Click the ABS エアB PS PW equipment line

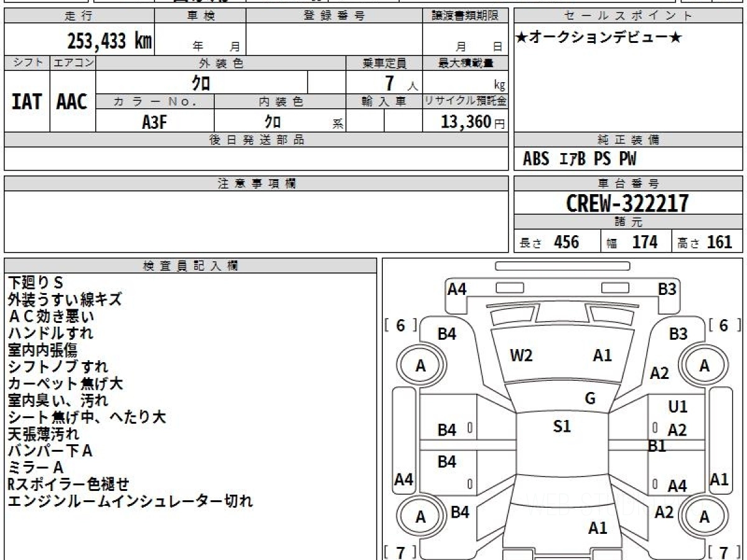point(580,159)
